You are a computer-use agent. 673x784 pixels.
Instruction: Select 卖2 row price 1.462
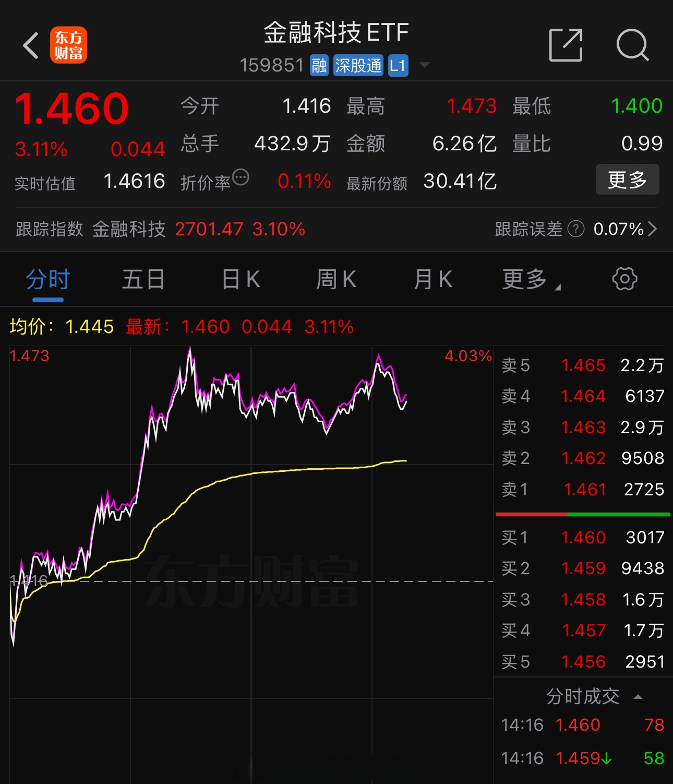click(583, 458)
